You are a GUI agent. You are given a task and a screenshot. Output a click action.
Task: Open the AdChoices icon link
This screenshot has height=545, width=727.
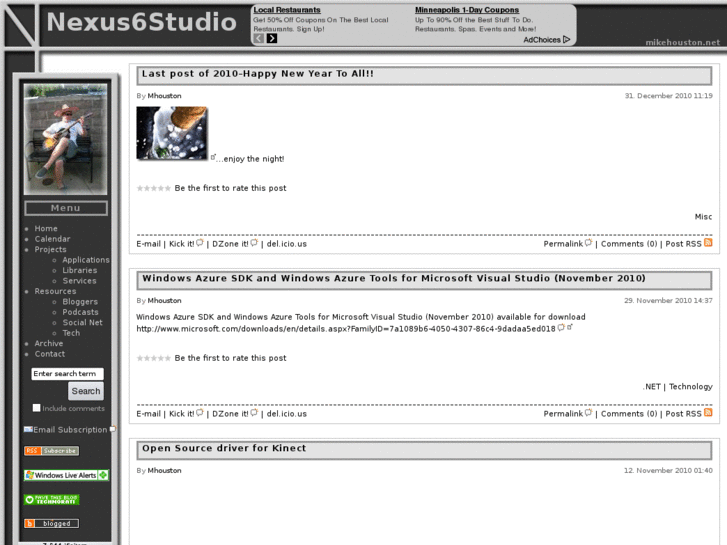pos(567,40)
